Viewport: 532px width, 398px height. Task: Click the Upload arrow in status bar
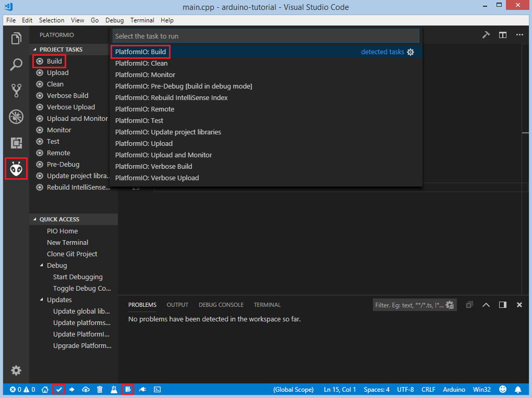point(72,390)
